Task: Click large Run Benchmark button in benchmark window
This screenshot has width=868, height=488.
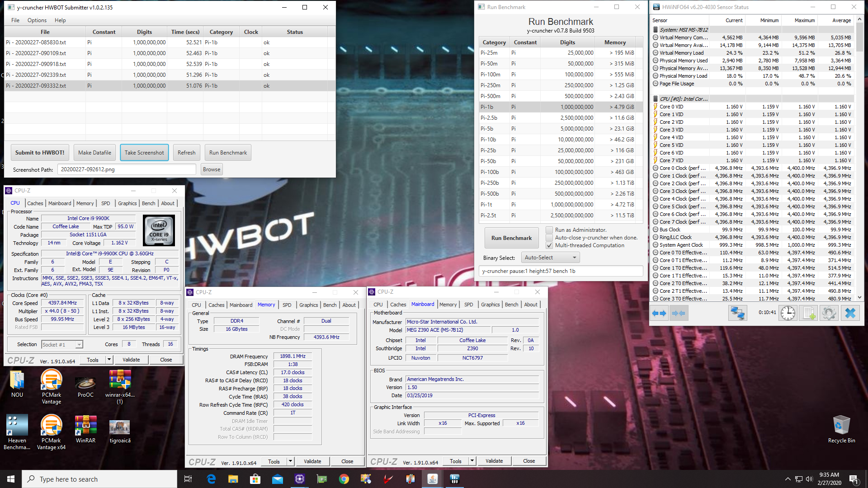Action: [x=511, y=238]
